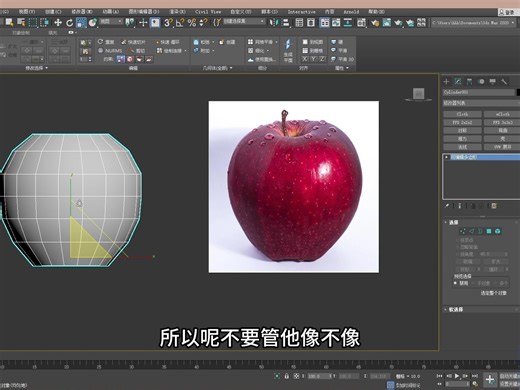Open named selection sets dropdown
Image resolution: width=520 pixels, height=390 pixels.
pos(244,21)
